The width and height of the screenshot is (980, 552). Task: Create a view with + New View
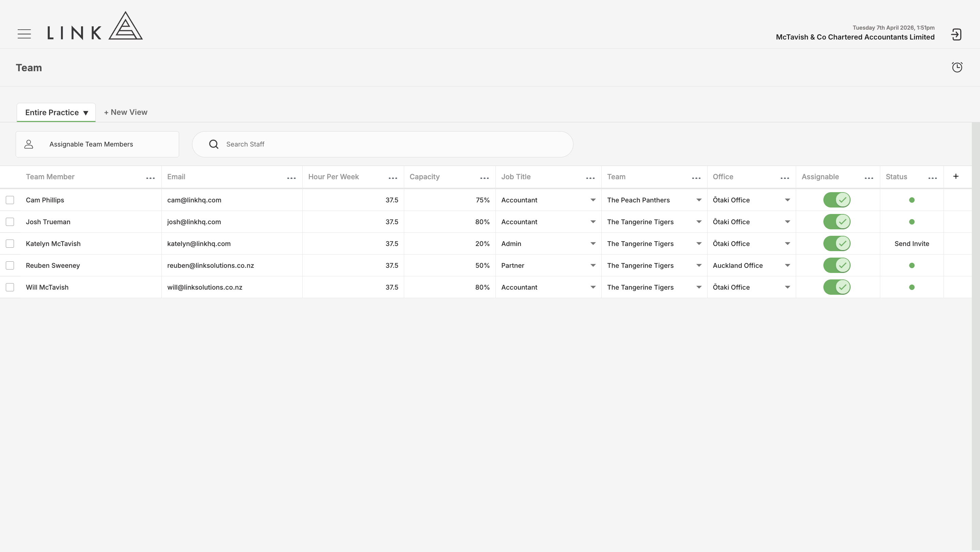pyautogui.click(x=126, y=112)
